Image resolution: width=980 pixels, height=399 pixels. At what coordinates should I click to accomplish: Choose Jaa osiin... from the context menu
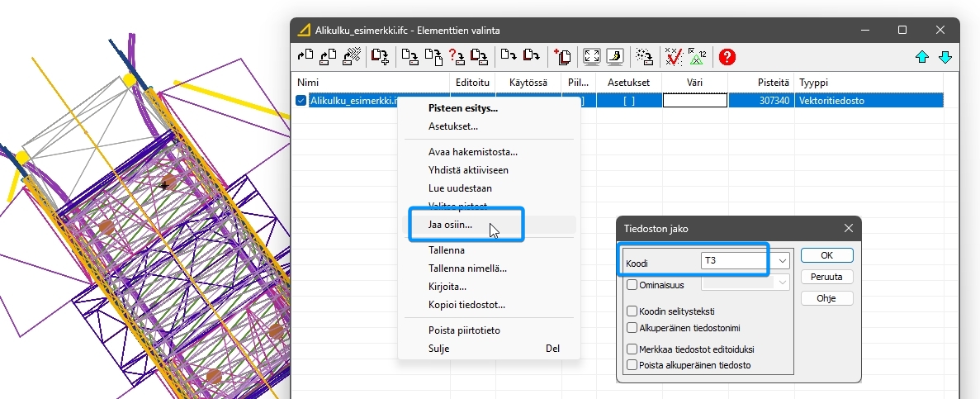(450, 225)
